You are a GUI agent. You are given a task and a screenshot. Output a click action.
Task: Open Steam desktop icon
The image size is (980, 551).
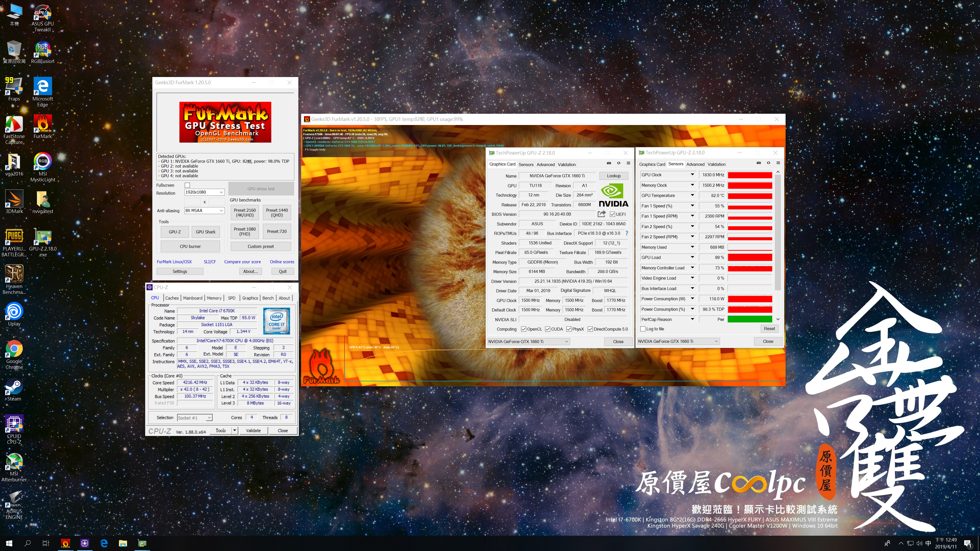(14, 390)
